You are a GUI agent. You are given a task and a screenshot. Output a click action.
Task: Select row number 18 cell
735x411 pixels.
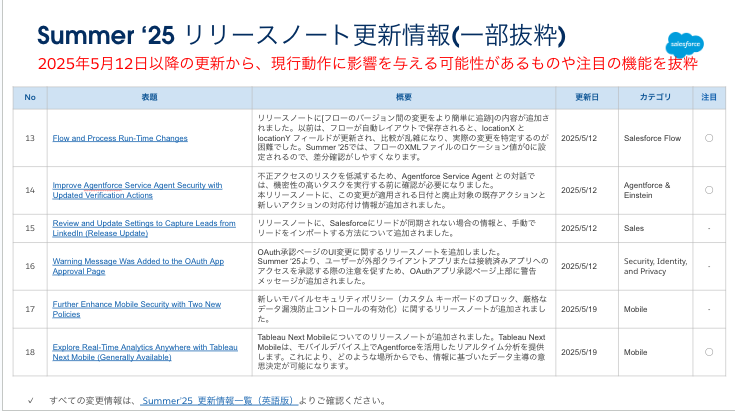[30, 352]
